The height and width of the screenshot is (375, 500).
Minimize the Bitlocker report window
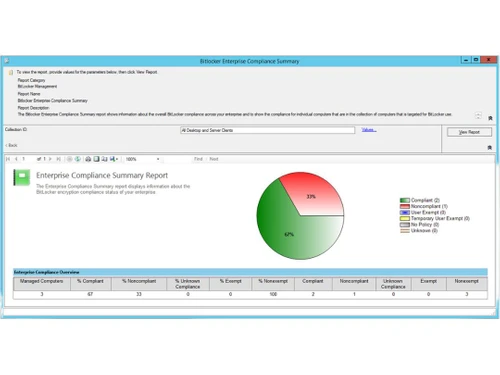click(x=466, y=60)
